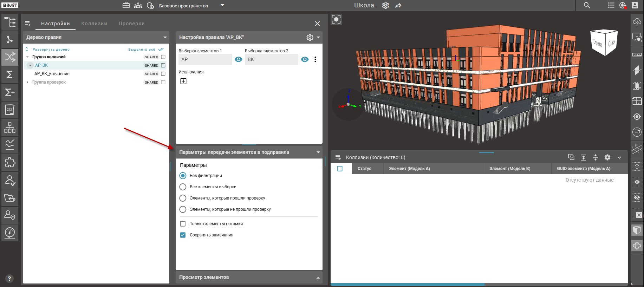Screen dimensions: 644x287
Task: Click 'Развернуть дерево' link
Action: [x=51, y=50]
